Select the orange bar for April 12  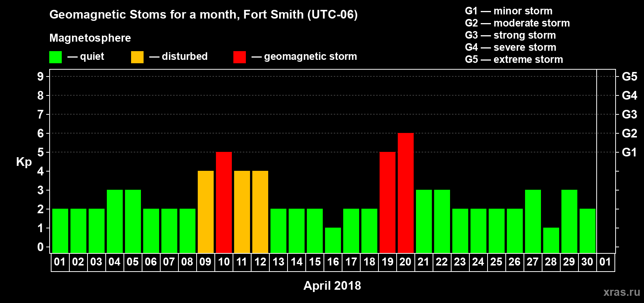260,212
